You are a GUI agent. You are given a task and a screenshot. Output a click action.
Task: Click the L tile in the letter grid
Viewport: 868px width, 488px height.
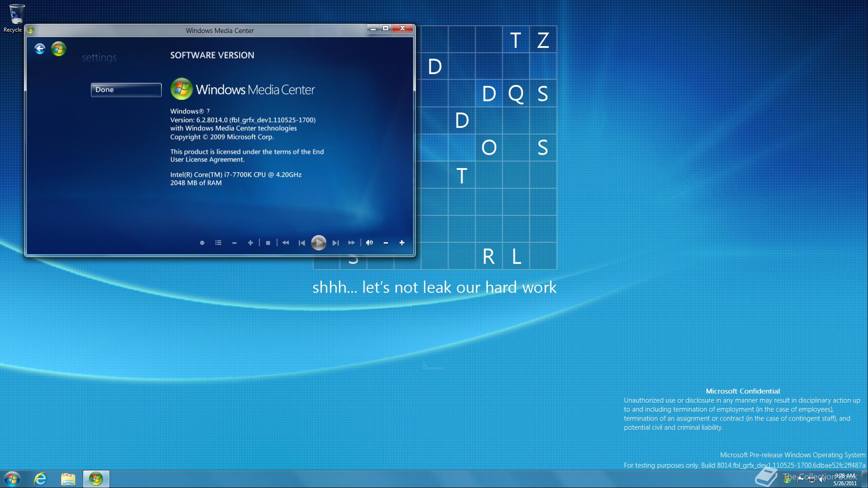(516, 256)
